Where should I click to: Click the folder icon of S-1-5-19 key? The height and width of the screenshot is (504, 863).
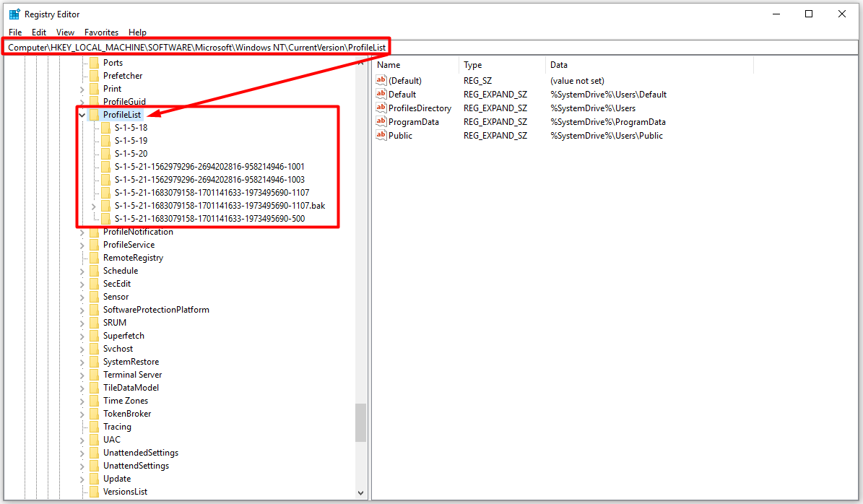point(105,140)
